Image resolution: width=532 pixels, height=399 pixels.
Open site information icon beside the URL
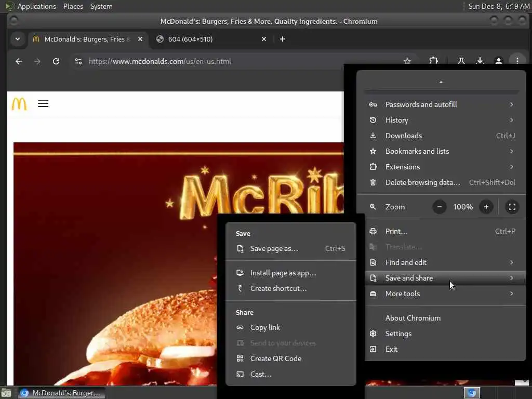pyautogui.click(x=78, y=61)
